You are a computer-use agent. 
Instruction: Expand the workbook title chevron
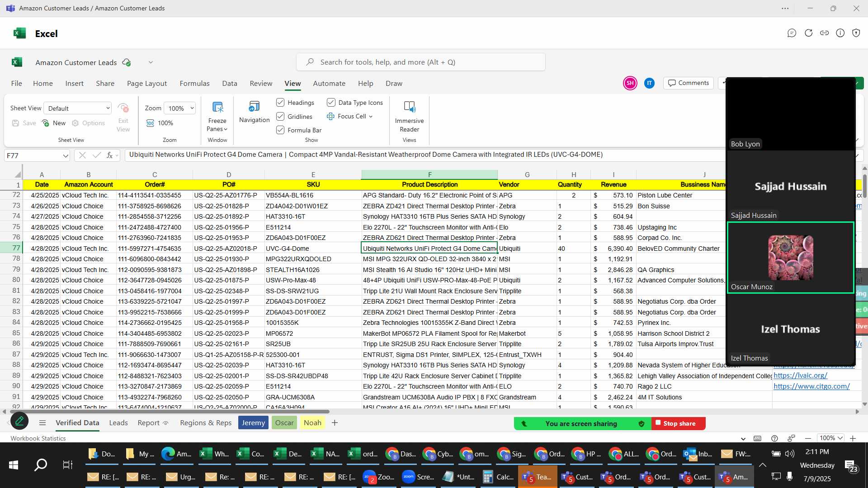(151, 62)
